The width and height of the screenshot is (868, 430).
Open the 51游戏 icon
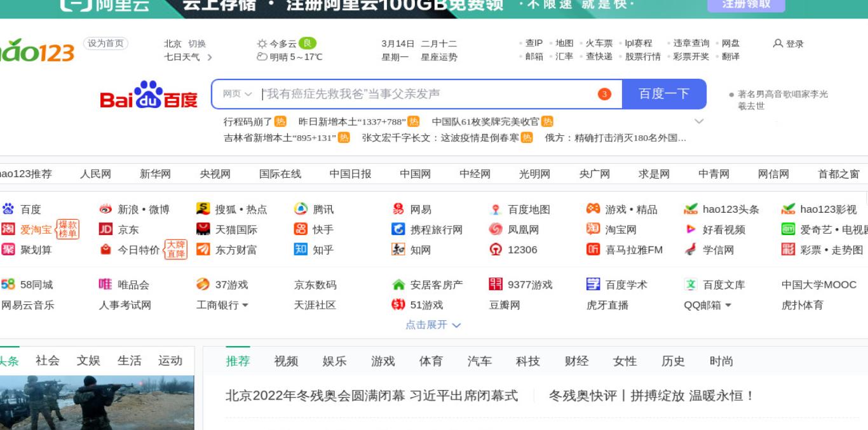point(398,305)
